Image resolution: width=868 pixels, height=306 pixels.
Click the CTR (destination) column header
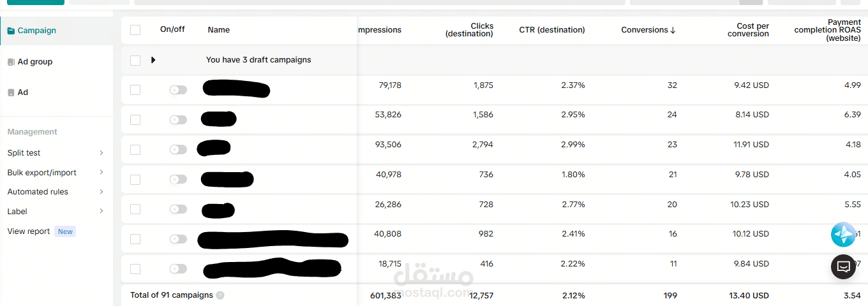[x=551, y=30]
